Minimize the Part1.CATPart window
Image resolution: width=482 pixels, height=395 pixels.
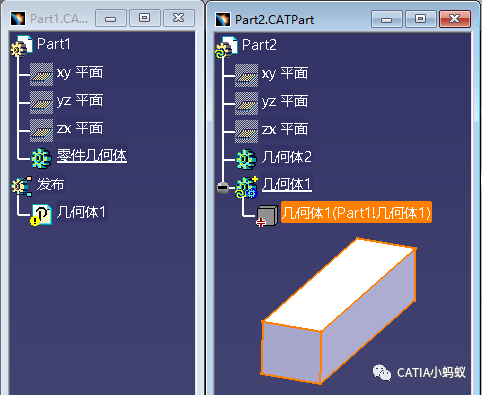click(x=111, y=18)
